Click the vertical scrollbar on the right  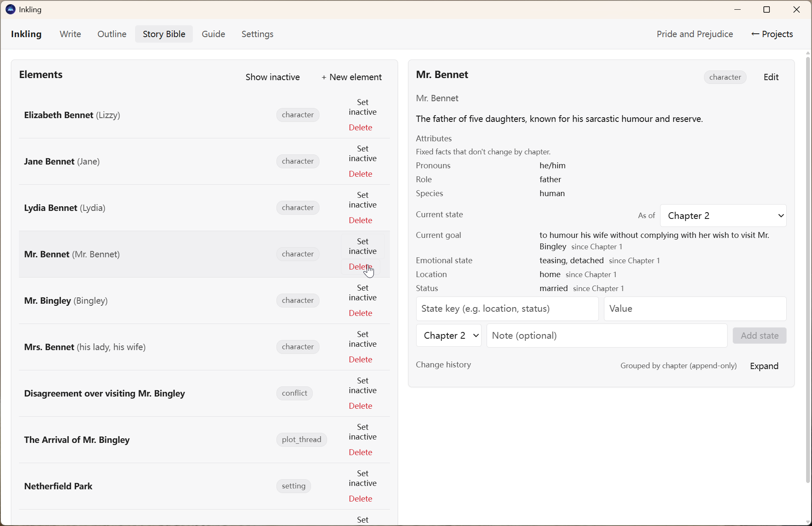(x=808, y=270)
